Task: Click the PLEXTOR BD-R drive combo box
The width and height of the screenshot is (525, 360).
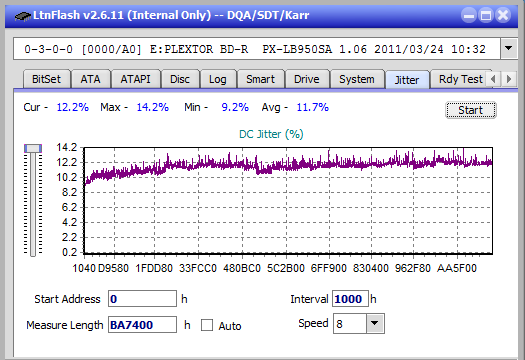Action: pyautogui.click(x=257, y=49)
